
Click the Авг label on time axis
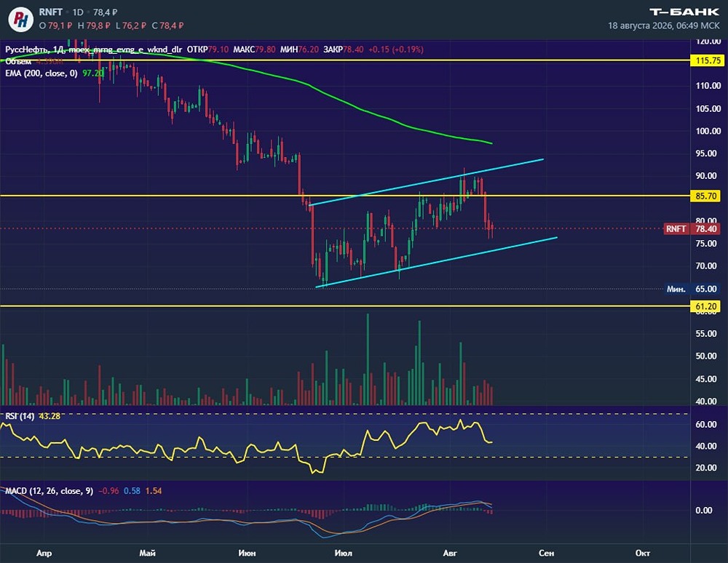[450, 553]
